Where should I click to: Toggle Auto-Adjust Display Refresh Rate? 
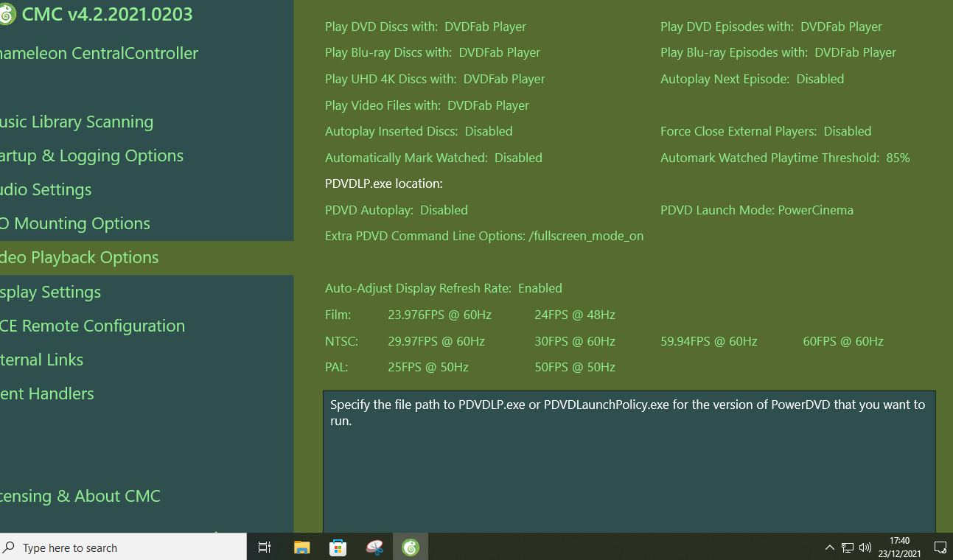pyautogui.click(x=444, y=288)
